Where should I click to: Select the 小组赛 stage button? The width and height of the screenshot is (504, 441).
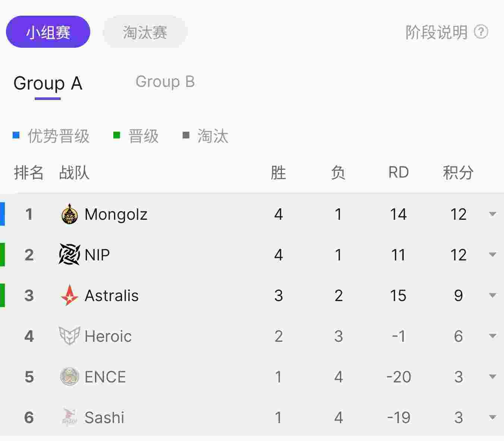tap(48, 32)
